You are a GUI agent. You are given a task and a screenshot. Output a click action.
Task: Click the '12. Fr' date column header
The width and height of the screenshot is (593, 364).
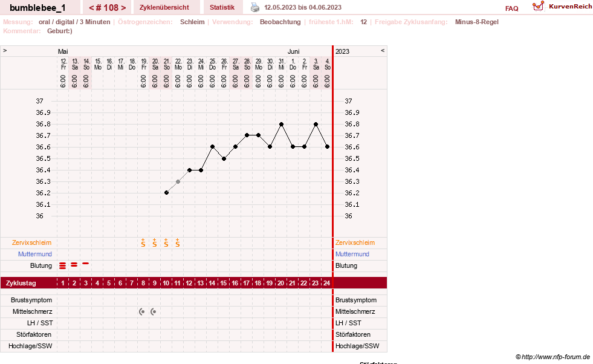(x=63, y=64)
